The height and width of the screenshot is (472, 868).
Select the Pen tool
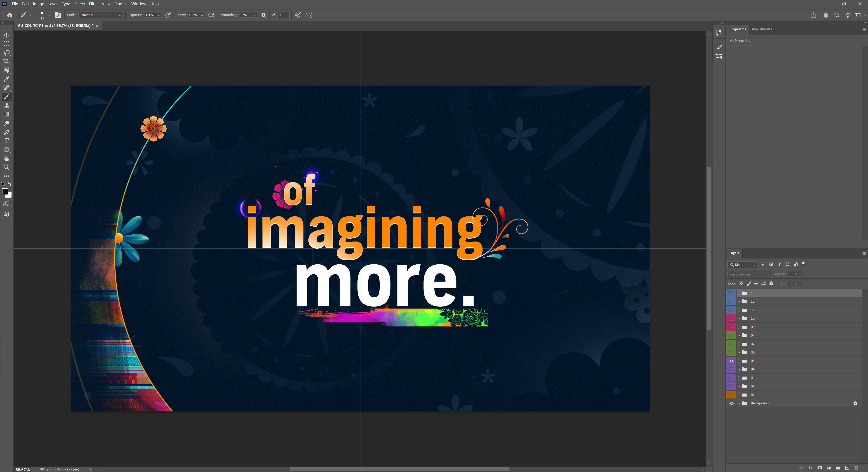(x=6, y=132)
